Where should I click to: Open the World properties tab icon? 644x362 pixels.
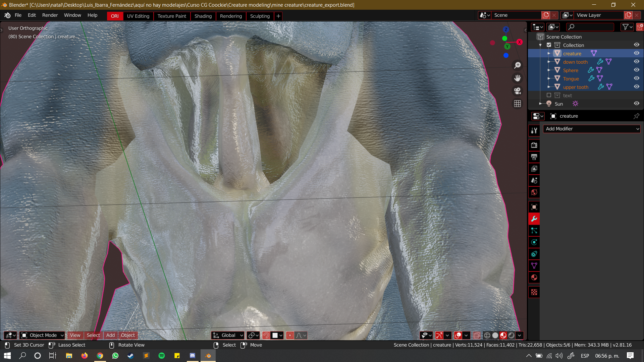(x=534, y=192)
